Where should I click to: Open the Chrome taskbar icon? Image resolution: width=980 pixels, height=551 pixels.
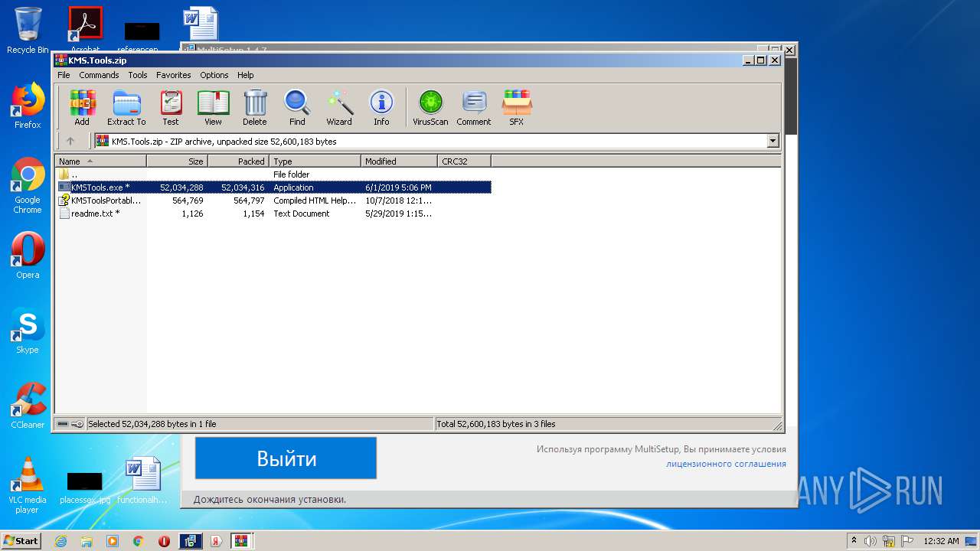pos(138,541)
